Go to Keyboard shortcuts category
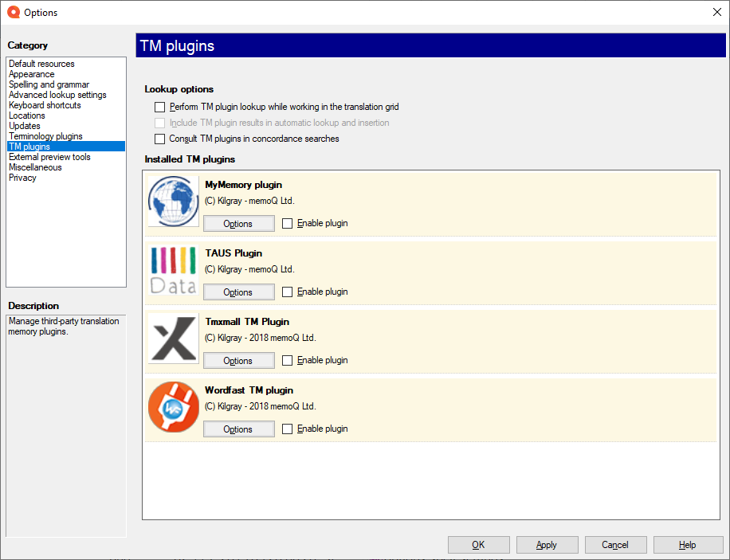Image resolution: width=730 pixels, height=560 pixels. (45, 105)
